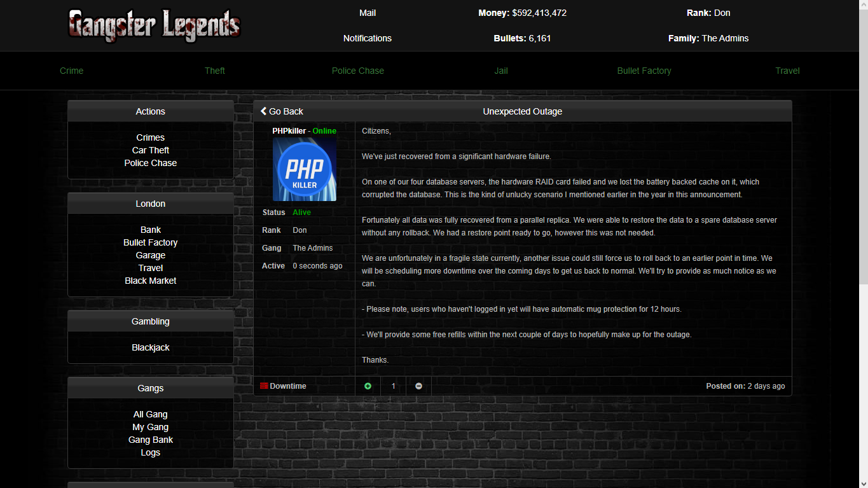Image resolution: width=868 pixels, height=488 pixels.
Task: Click the minus downvote icon
Action: (x=418, y=386)
